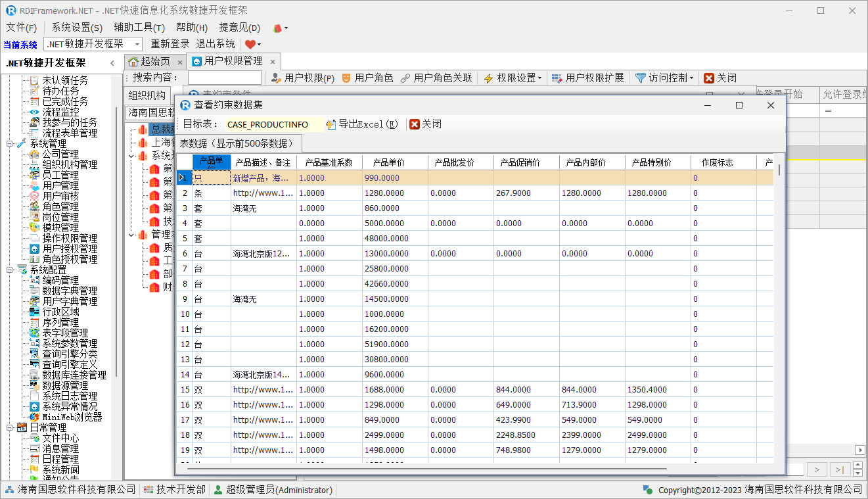Screen dimensions: 868x499
Task: Open MiniWeb浏览器 from sidebar
Action: coord(72,417)
